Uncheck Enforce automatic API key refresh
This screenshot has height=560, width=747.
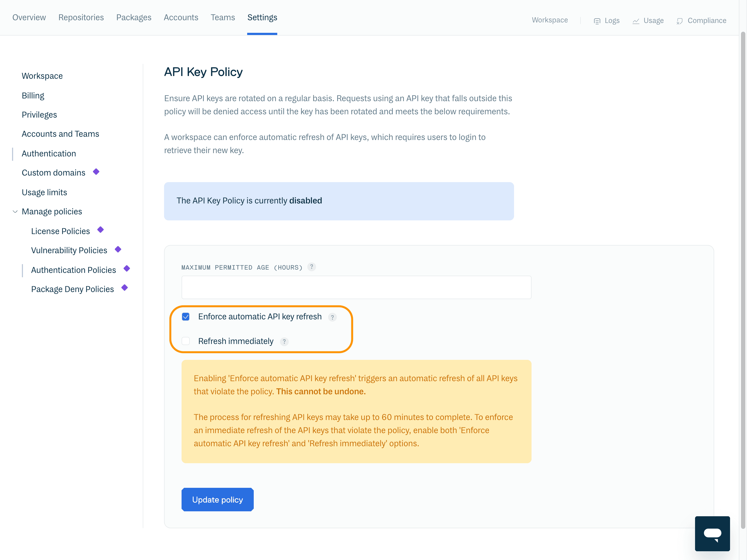click(x=186, y=317)
